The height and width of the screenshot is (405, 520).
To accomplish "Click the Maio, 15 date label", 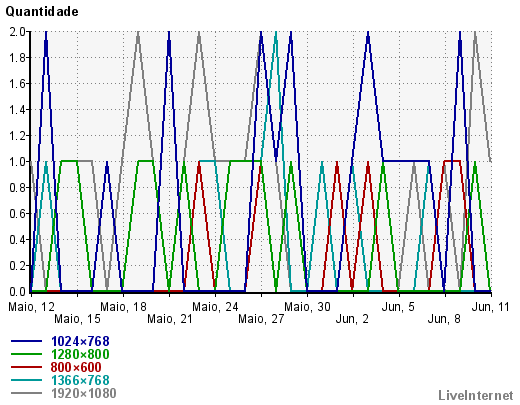I will click(77, 319).
